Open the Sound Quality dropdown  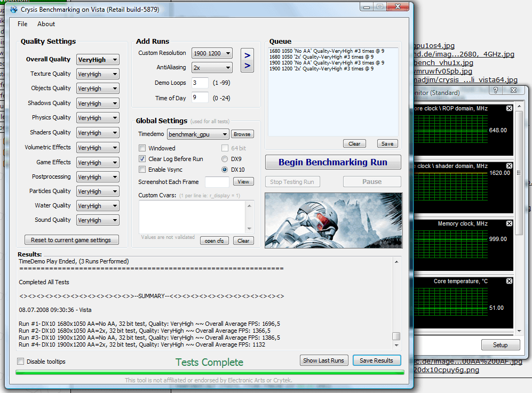pos(98,220)
